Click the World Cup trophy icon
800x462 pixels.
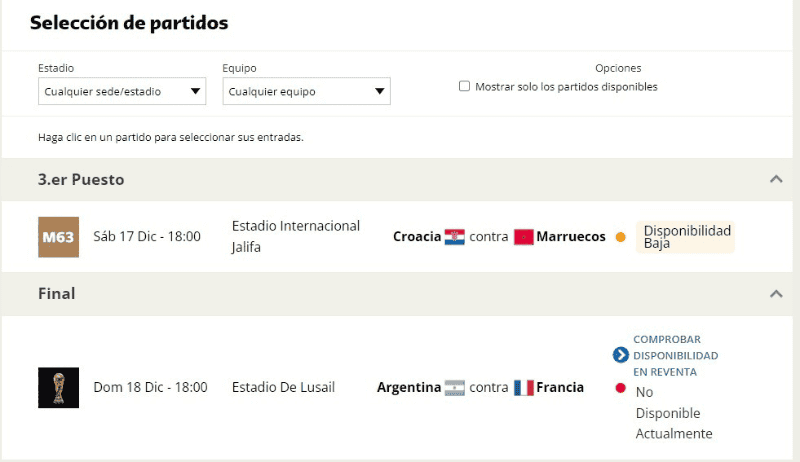58,387
